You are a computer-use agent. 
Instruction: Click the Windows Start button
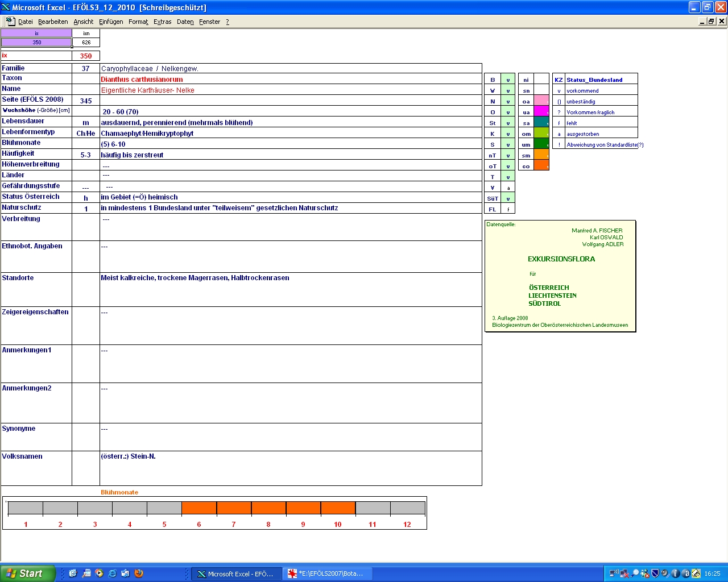click(x=28, y=573)
